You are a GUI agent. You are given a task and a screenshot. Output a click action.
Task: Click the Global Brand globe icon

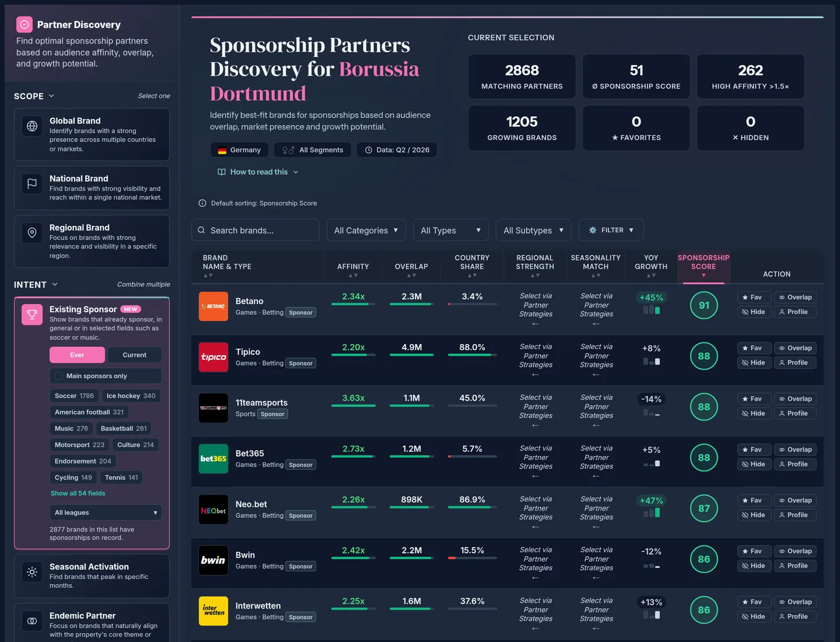[x=32, y=126]
